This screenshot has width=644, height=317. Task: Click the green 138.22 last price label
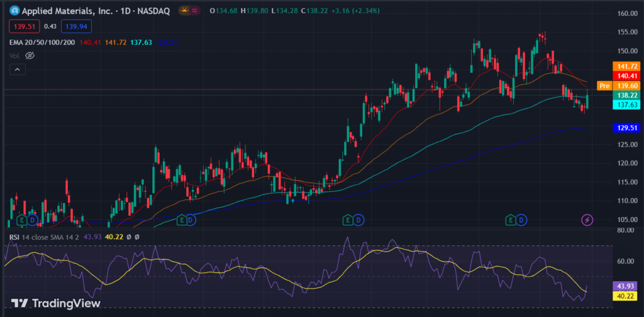(626, 95)
